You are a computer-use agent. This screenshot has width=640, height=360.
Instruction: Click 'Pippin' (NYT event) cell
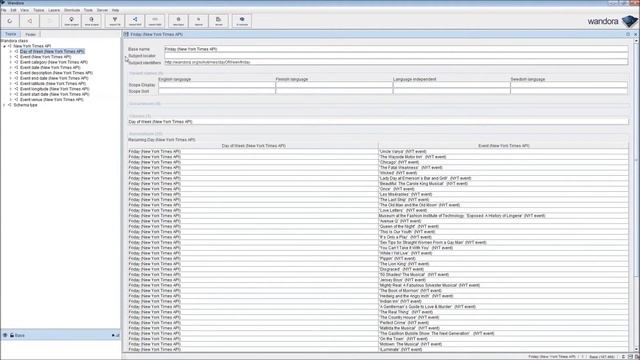503,258
